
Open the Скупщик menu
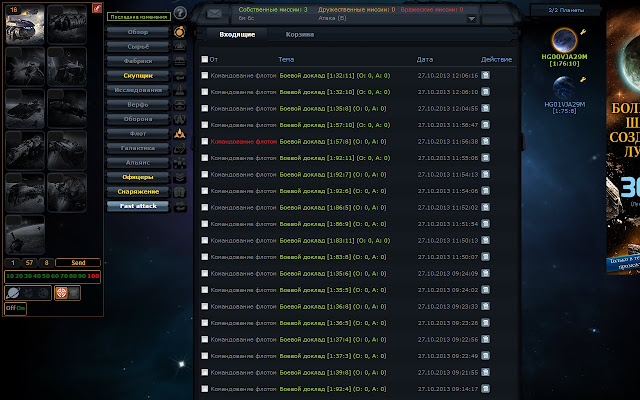pos(138,76)
